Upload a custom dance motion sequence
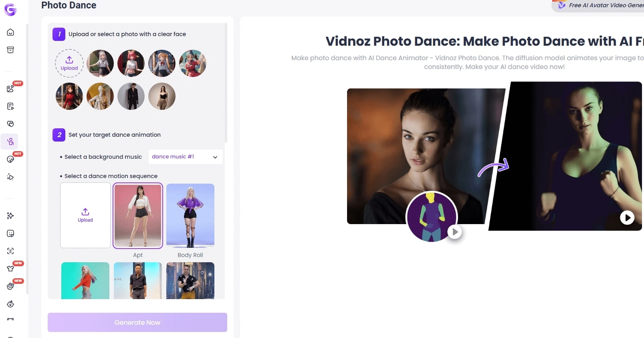 pyautogui.click(x=85, y=215)
